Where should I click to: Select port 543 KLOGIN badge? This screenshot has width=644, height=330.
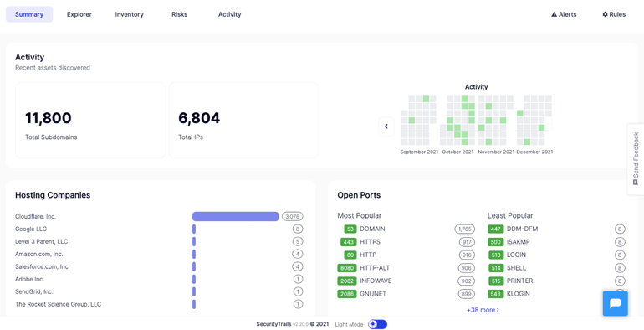(x=496, y=294)
